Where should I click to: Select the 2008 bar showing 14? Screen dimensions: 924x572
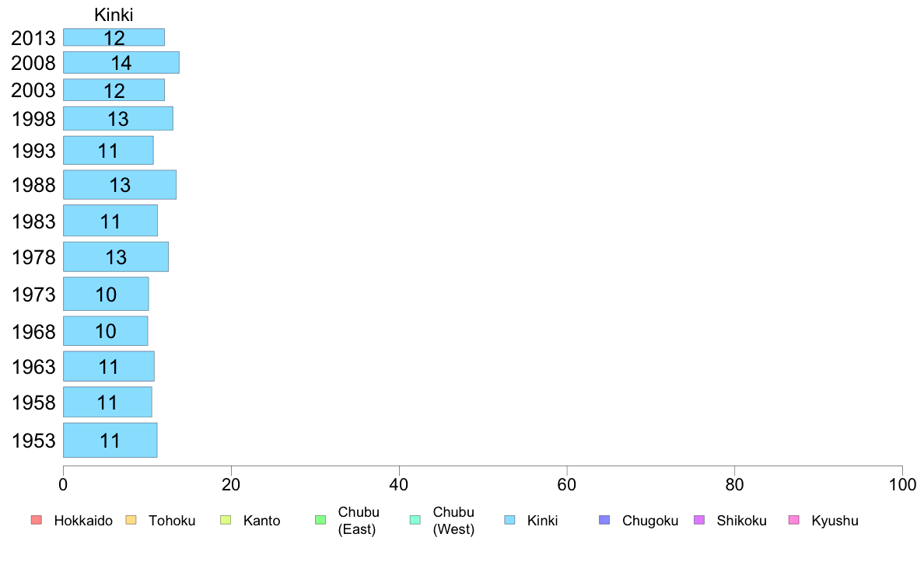coord(121,63)
